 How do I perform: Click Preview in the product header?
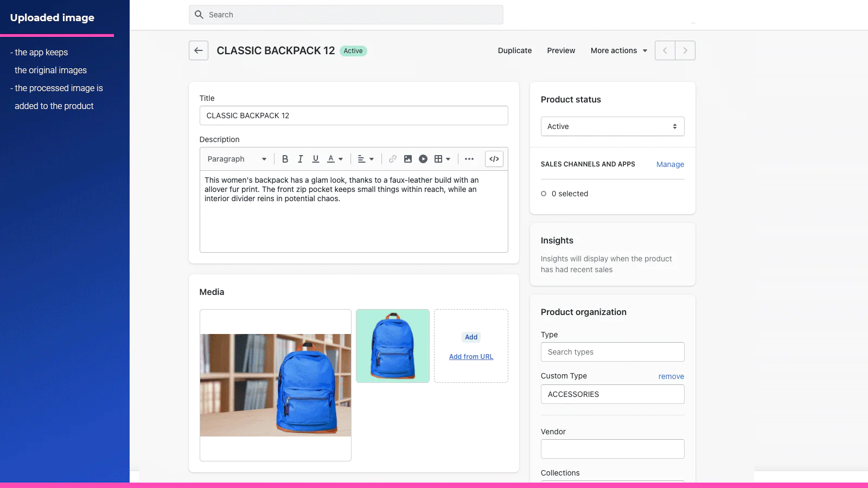click(x=561, y=50)
